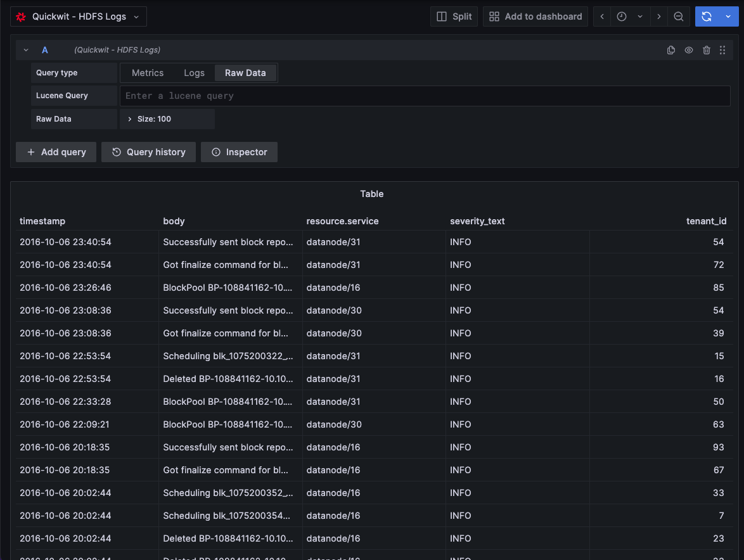Screen dimensions: 744x560
Task: Open the Inspector
Action: point(239,152)
